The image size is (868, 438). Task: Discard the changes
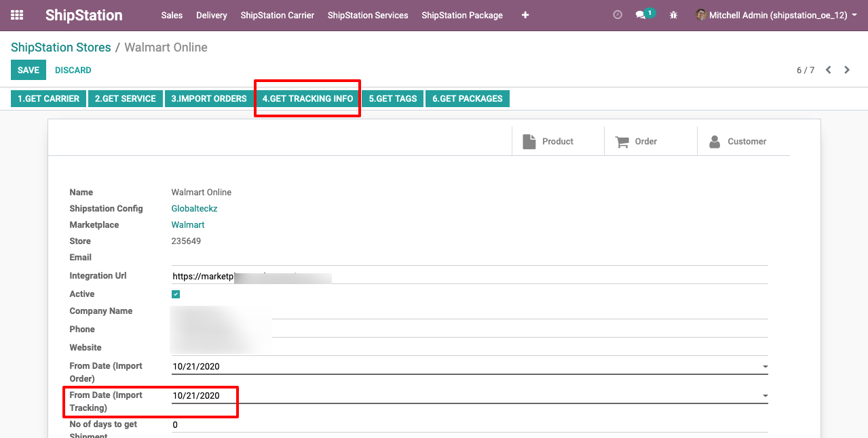click(73, 70)
